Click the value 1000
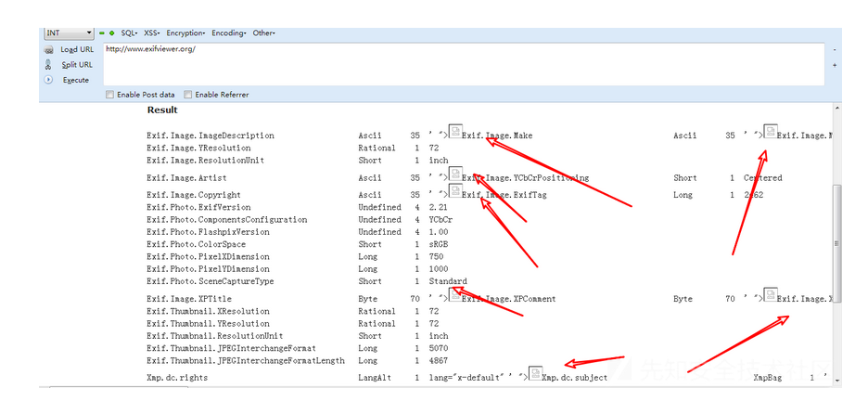Screen dimensions: 868x401 click(439, 268)
